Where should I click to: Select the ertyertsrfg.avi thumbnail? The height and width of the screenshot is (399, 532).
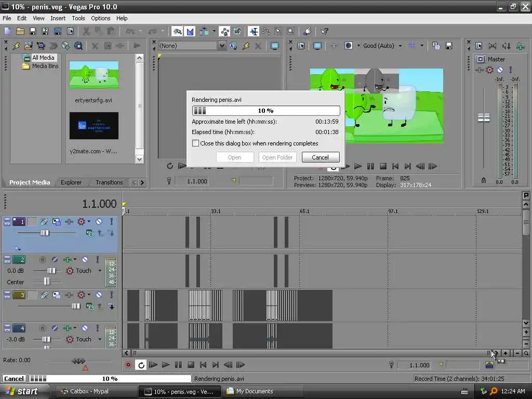point(94,75)
